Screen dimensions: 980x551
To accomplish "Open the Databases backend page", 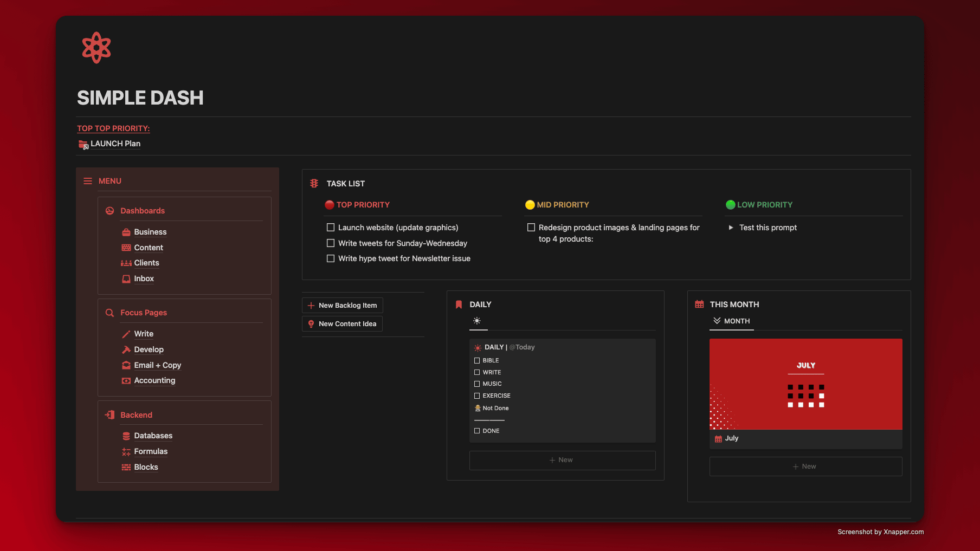I will [x=153, y=436].
